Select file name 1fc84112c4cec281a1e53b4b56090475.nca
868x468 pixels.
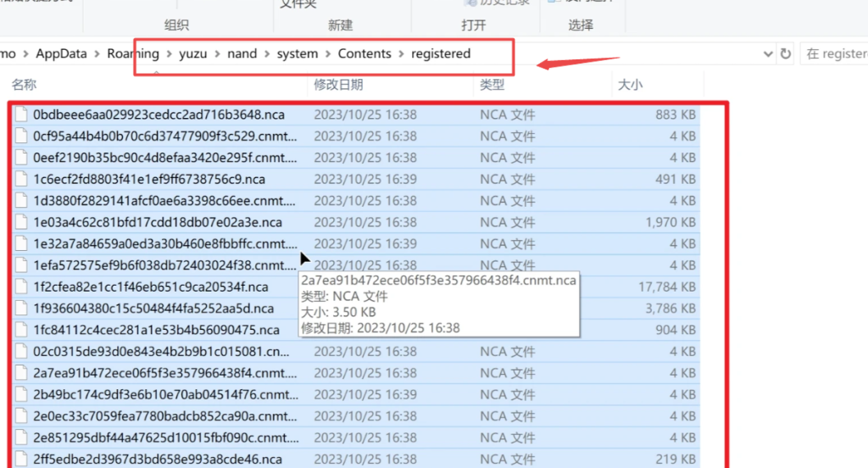[x=156, y=330]
